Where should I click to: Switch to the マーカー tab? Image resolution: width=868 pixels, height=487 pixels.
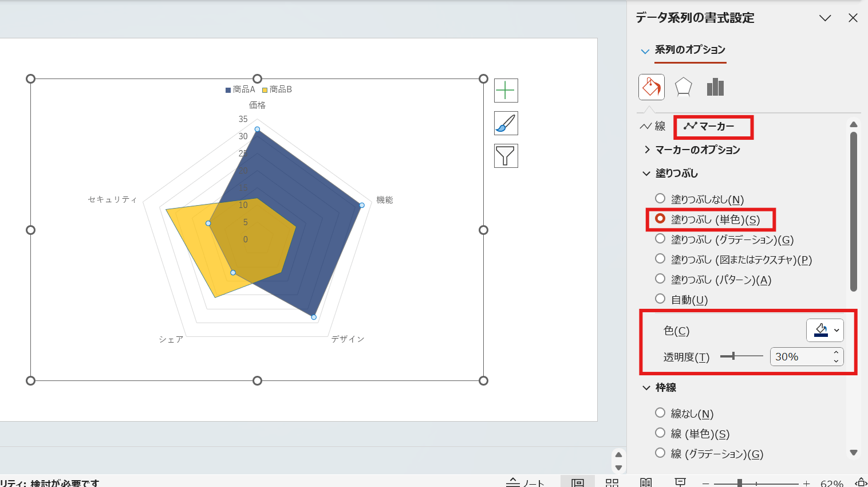click(710, 126)
